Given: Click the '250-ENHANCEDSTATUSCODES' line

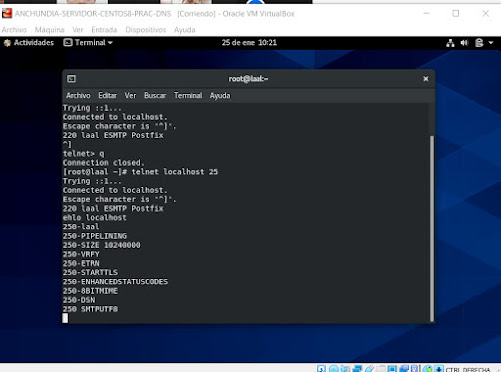Looking at the screenshot, I should tap(115, 282).
